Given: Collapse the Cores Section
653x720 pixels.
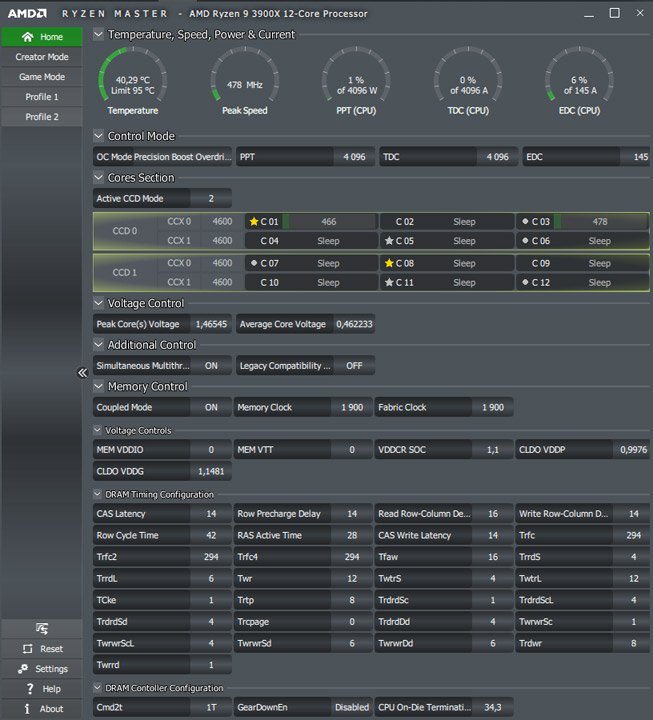Looking at the screenshot, I should pyautogui.click(x=98, y=177).
